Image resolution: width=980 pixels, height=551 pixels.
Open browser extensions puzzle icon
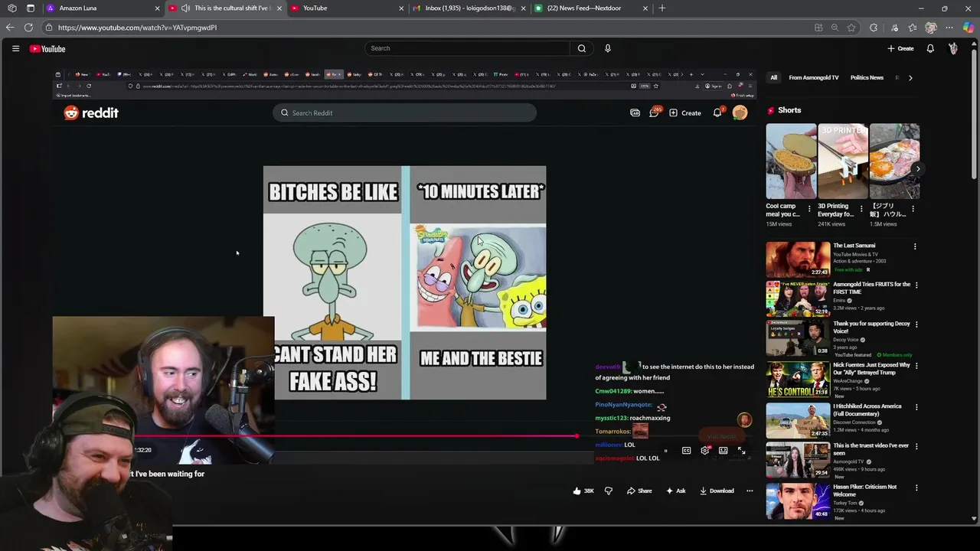[874, 28]
